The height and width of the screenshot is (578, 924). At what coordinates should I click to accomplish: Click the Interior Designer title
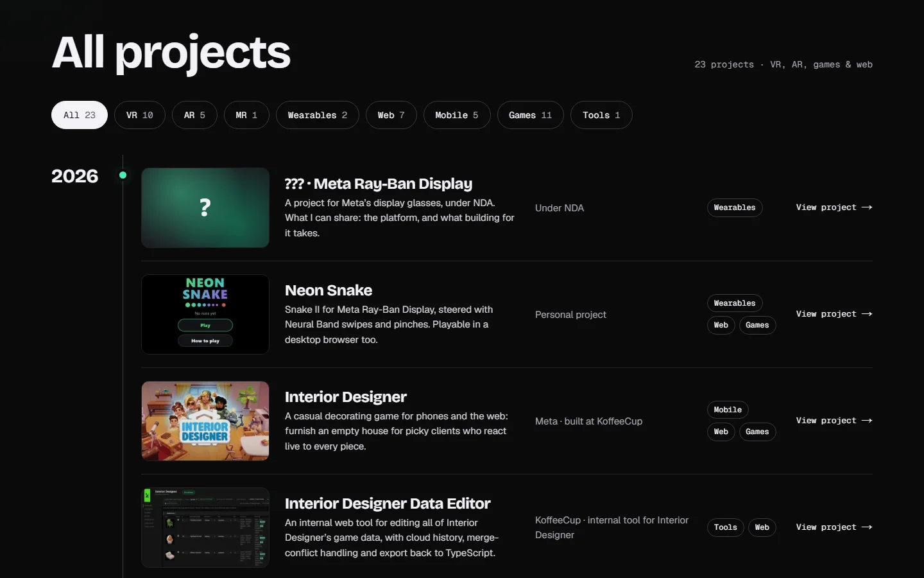346,397
